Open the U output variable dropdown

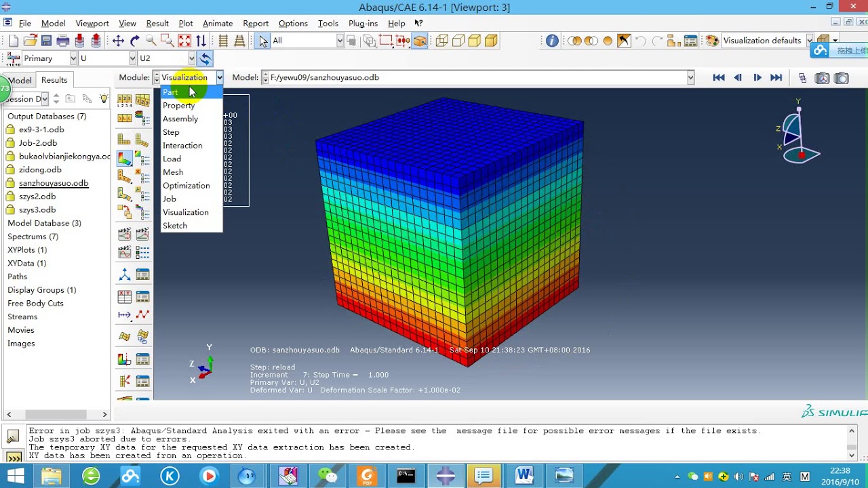coord(132,58)
